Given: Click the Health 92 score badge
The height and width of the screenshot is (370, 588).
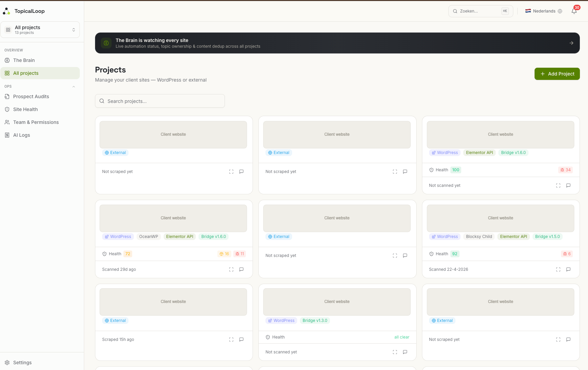Looking at the screenshot, I should pos(455,254).
